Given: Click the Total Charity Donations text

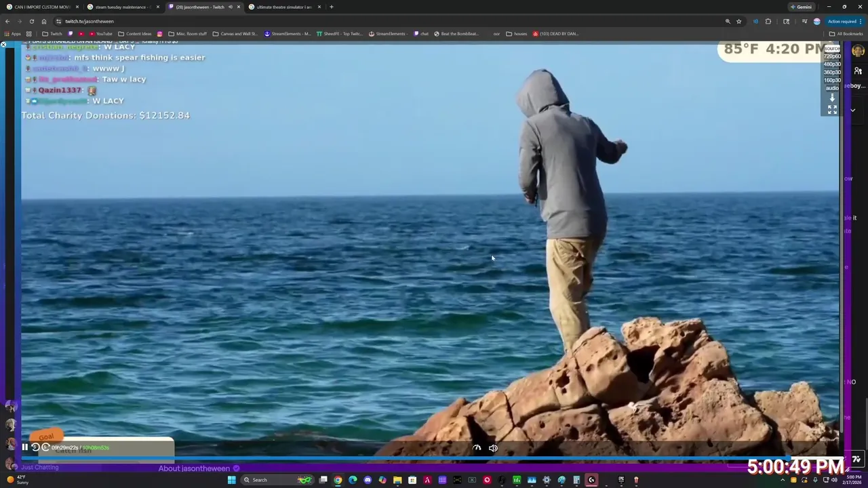Looking at the screenshot, I should click(106, 115).
